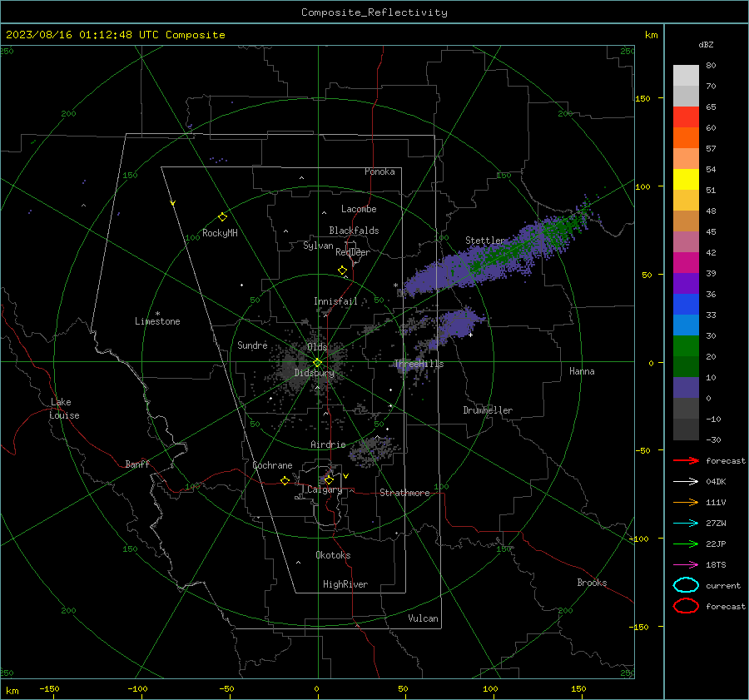Click the 'dBZ' legend heading

pyautogui.click(x=706, y=44)
